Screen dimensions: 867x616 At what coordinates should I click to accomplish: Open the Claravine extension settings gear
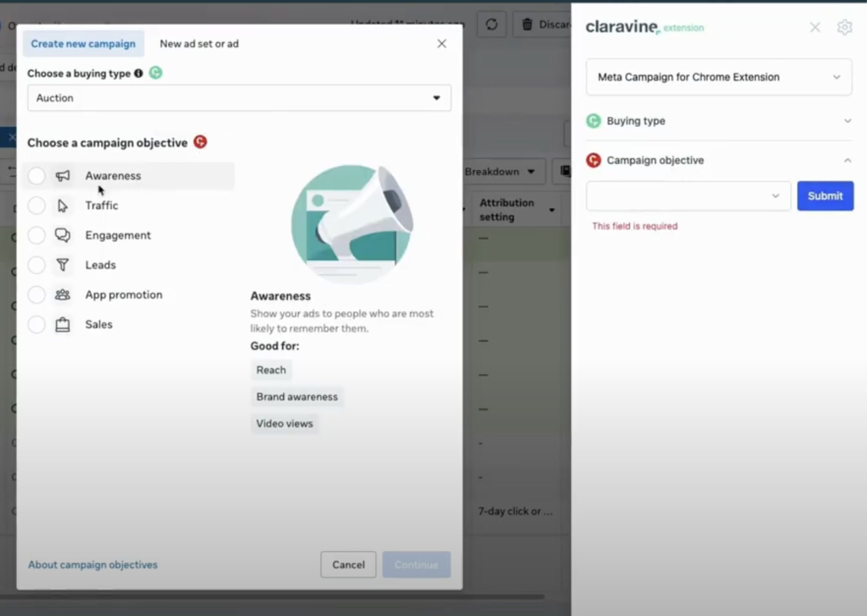(845, 27)
